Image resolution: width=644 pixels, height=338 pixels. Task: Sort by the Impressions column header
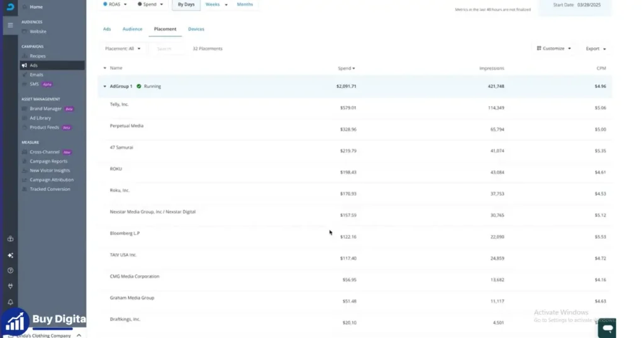[x=492, y=68]
